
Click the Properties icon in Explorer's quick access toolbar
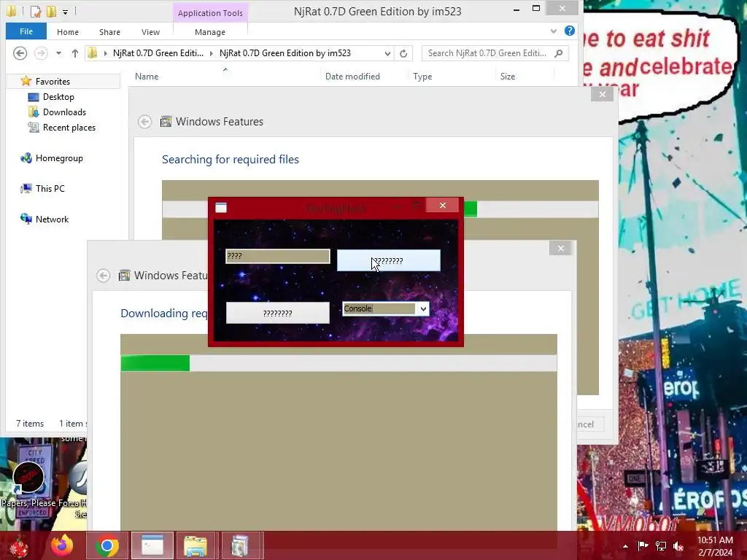(x=35, y=11)
